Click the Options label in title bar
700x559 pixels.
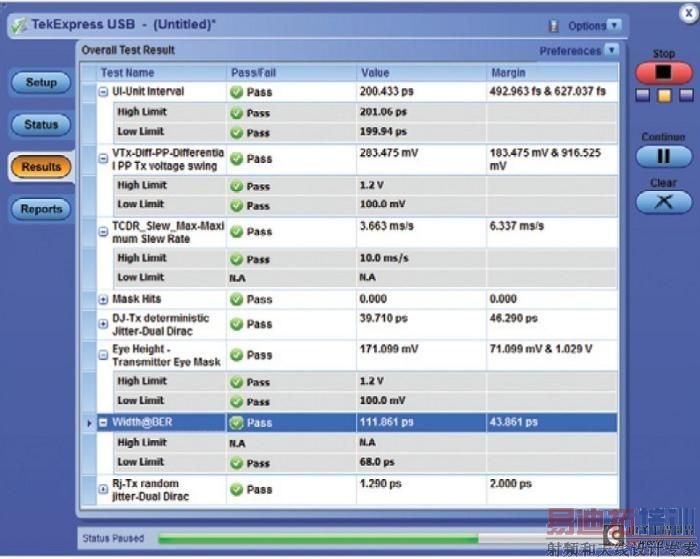click(x=587, y=26)
